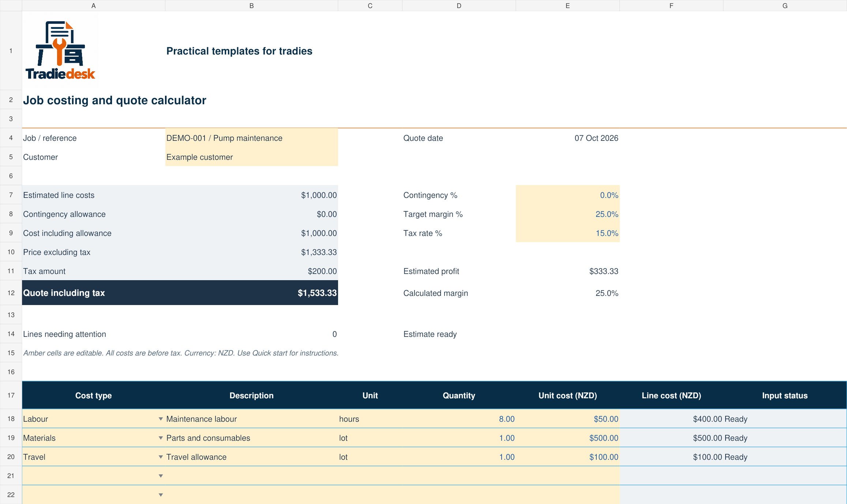Screen dimensions: 847x504
Task: Edit the Labour quantity 8.00 cell
Action: (459, 419)
